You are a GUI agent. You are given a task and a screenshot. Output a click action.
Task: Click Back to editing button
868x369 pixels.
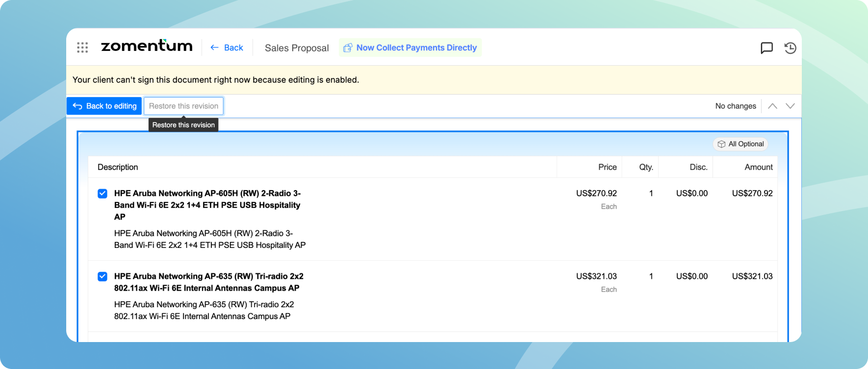pyautogui.click(x=104, y=106)
